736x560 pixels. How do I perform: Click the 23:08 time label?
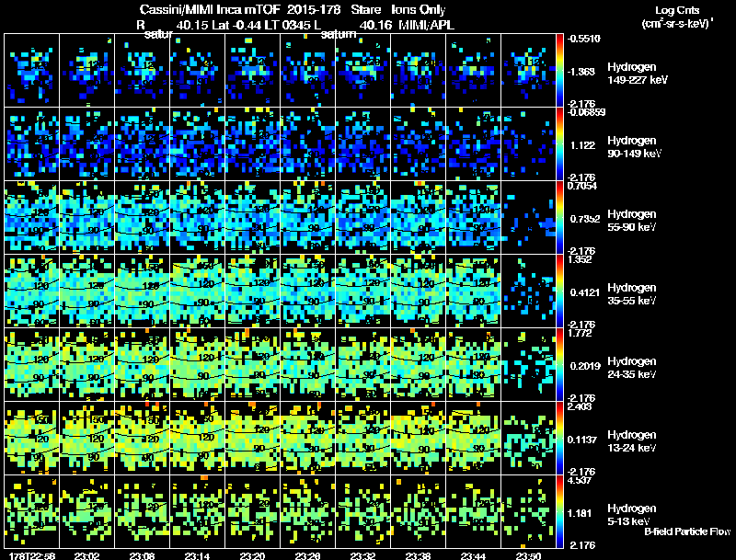(143, 555)
